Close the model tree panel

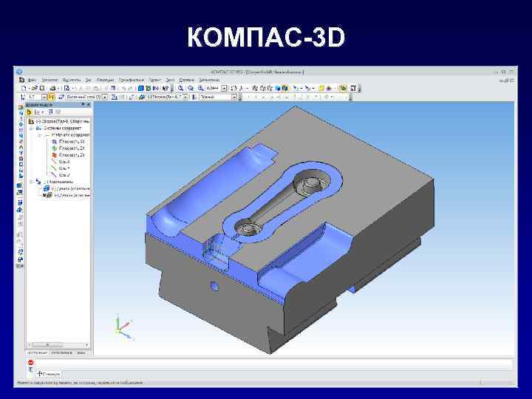pos(89,105)
